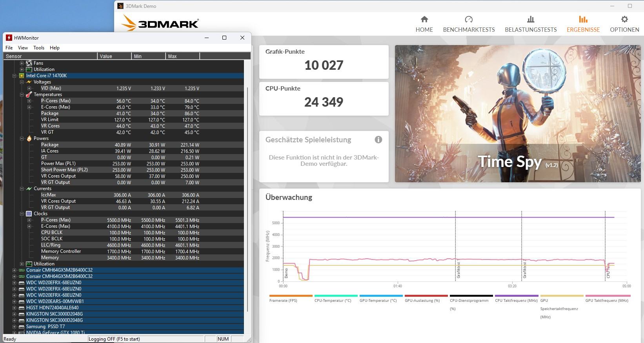This screenshot has height=343, width=644.
Task: Click the Grafik-Punkte score 10 027
Action: click(324, 65)
